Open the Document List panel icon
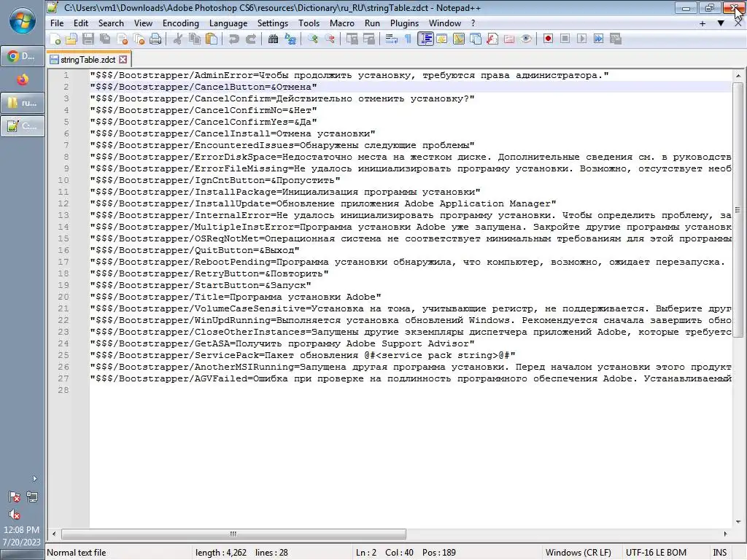 476,39
